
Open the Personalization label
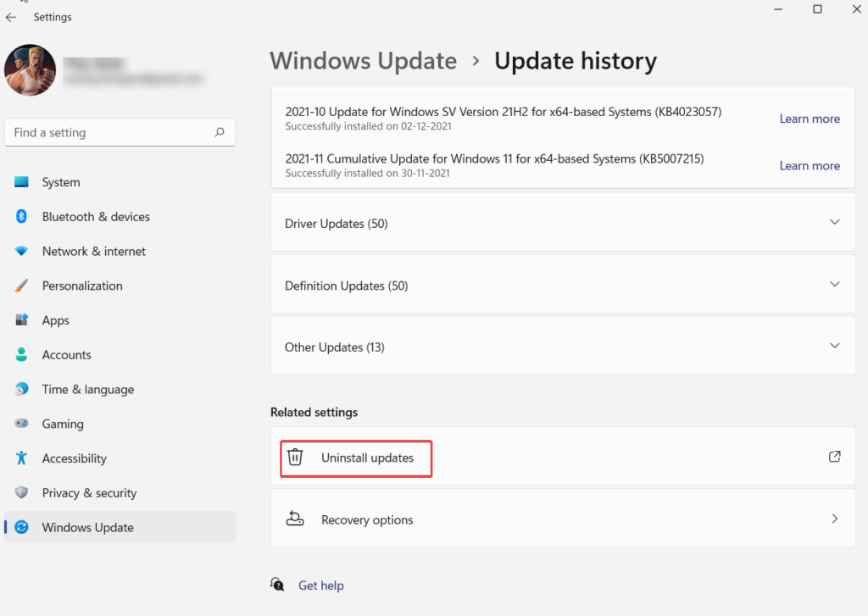pos(82,286)
